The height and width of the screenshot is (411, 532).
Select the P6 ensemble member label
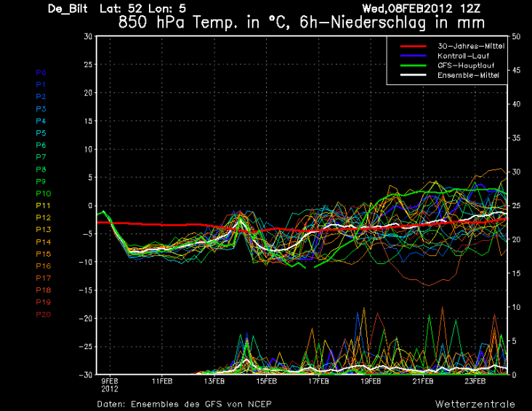[41, 145]
